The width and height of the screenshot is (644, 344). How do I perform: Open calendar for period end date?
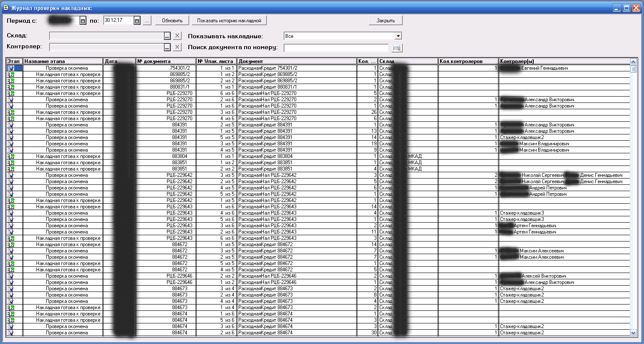tap(137, 21)
